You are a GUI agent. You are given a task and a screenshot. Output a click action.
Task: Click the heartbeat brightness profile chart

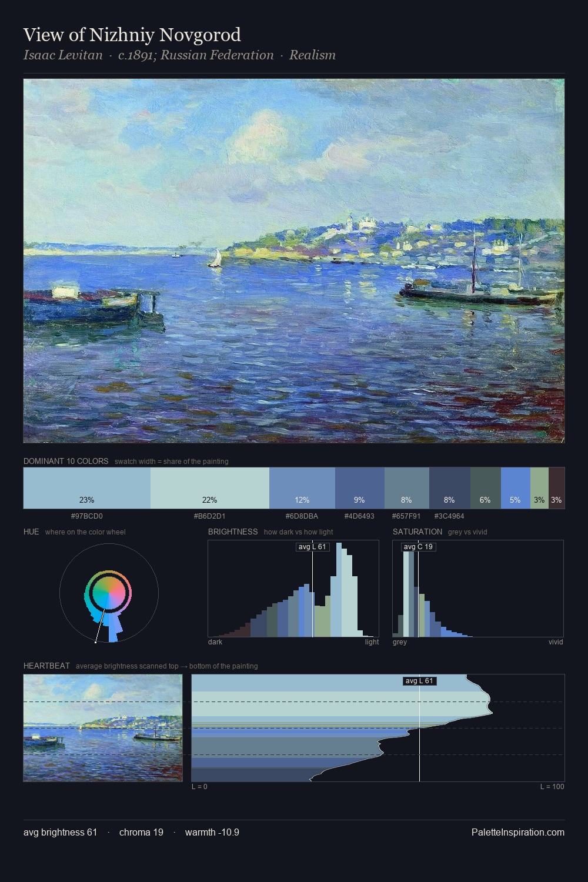click(378, 728)
